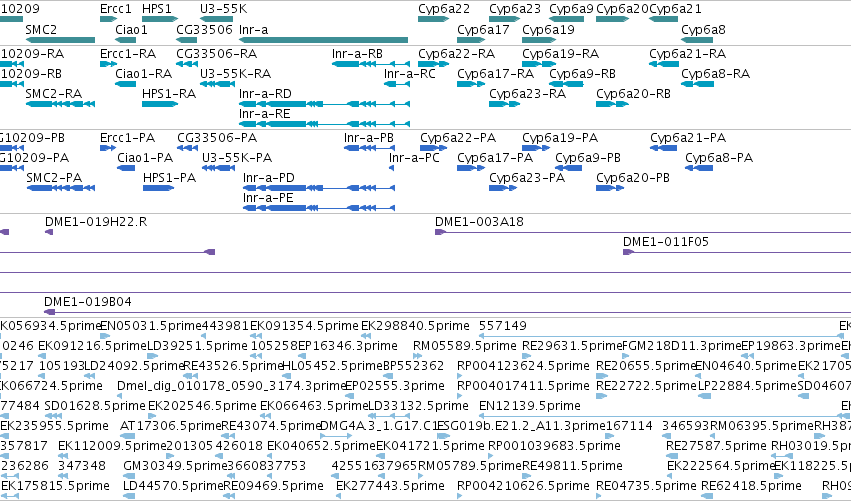The image size is (851, 501).
Task: Click the Inr-a-RE transcript label
Action: 265,113
